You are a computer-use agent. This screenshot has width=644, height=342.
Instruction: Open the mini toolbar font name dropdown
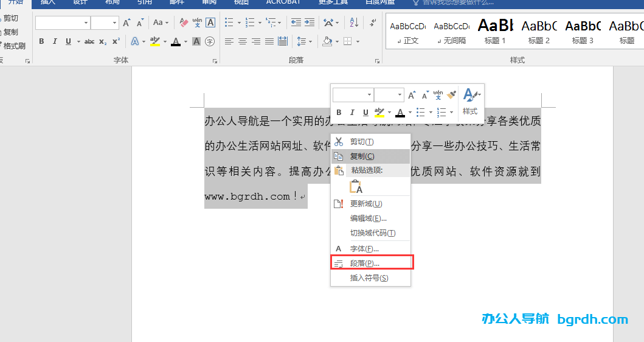[x=369, y=95]
